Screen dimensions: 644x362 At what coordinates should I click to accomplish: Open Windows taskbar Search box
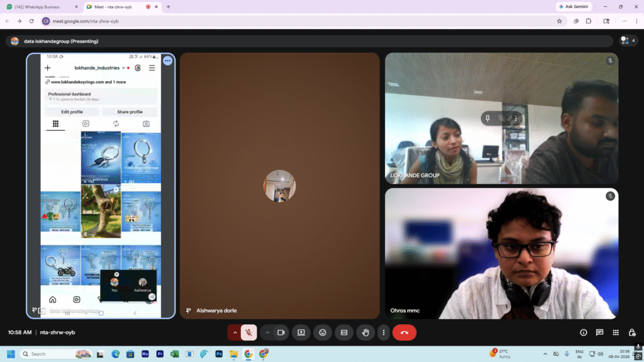tap(57, 354)
